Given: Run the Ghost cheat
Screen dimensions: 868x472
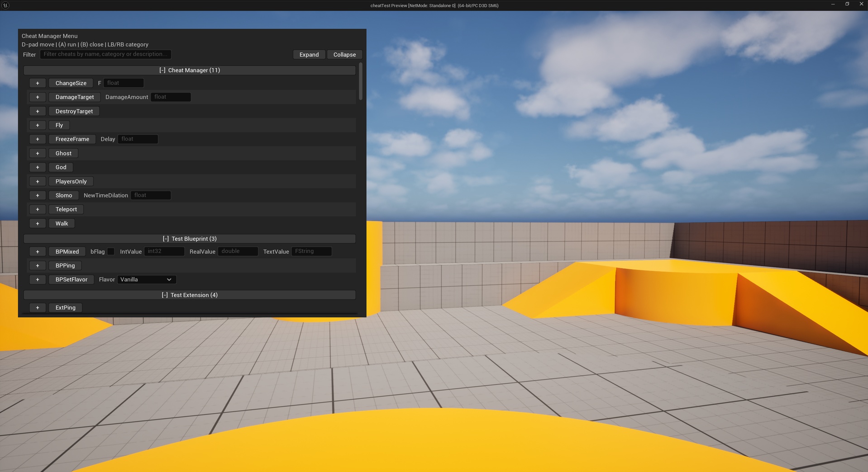Looking at the screenshot, I should point(63,153).
